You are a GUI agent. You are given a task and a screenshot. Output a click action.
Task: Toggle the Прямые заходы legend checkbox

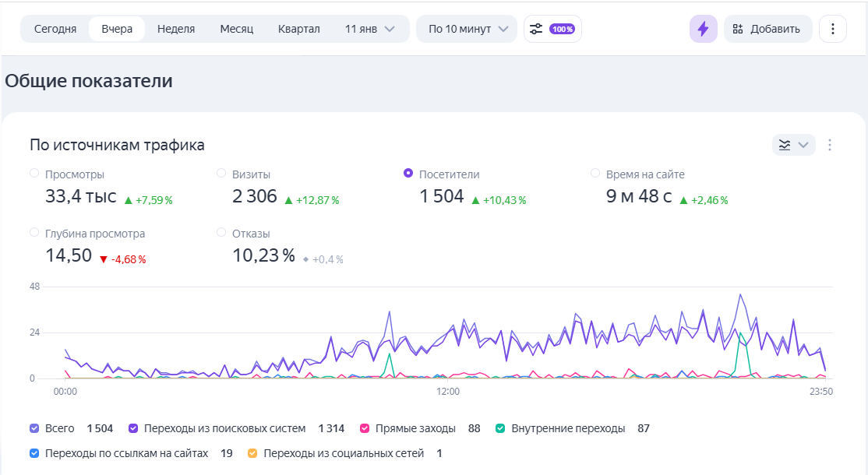pos(365,428)
